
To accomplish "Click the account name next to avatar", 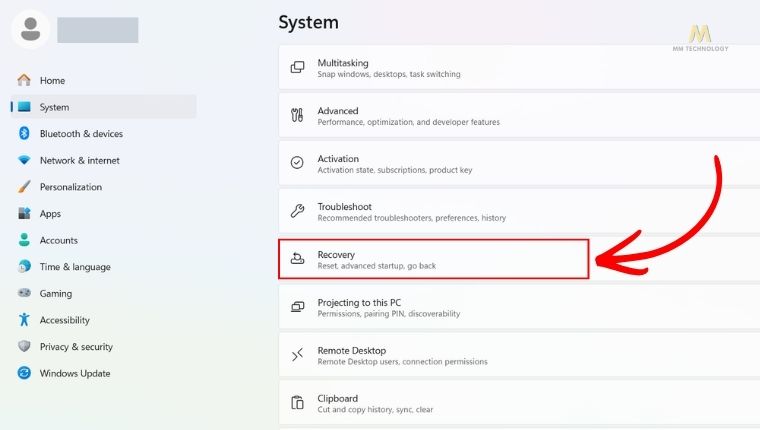I will pyautogui.click(x=97, y=30).
